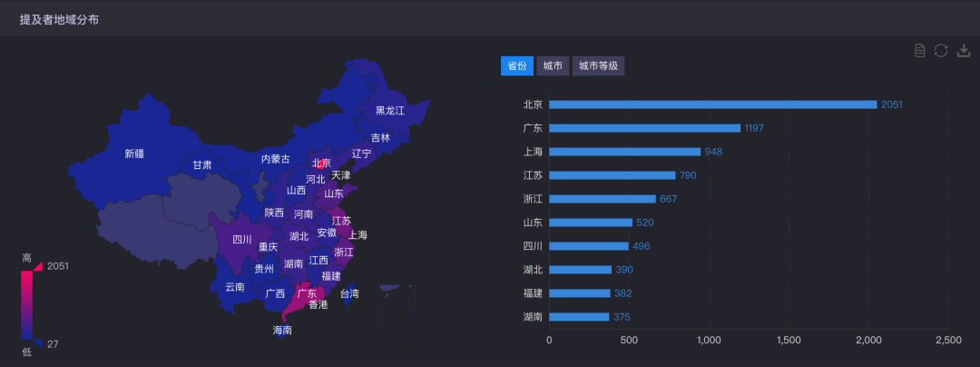
Task: Select 江西 province on the map
Action: click(318, 260)
